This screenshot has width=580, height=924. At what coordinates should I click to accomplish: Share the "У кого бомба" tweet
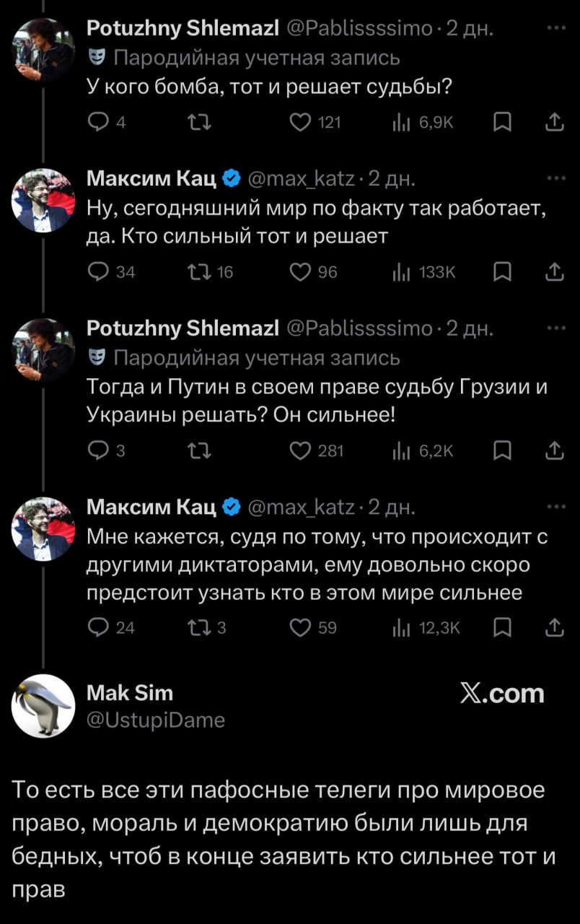click(554, 123)
